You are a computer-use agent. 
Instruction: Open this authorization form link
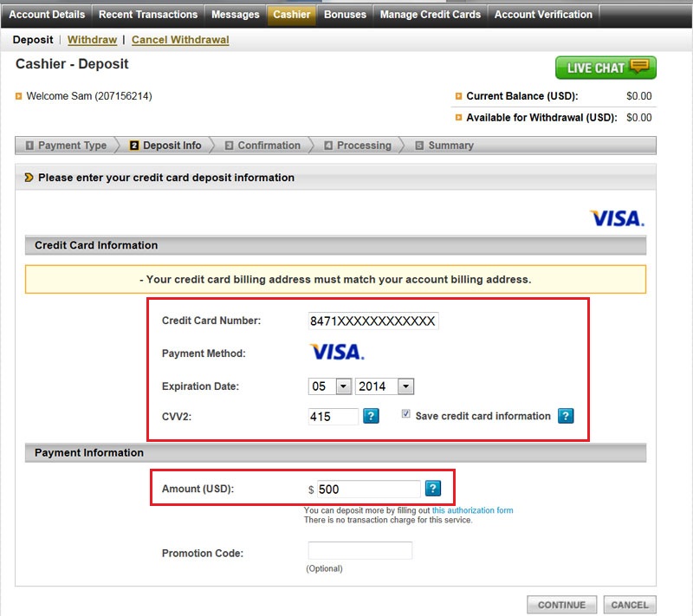(x=472, y=510)
